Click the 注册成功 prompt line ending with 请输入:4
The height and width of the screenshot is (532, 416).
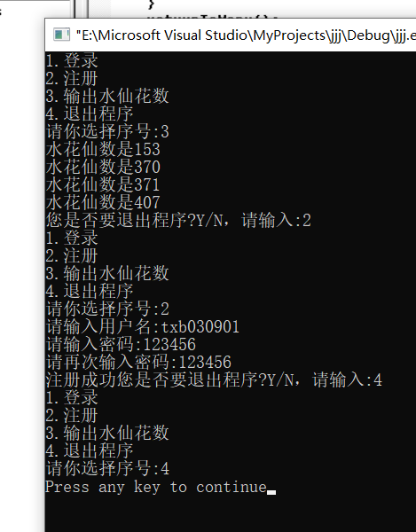pos(214,379)
